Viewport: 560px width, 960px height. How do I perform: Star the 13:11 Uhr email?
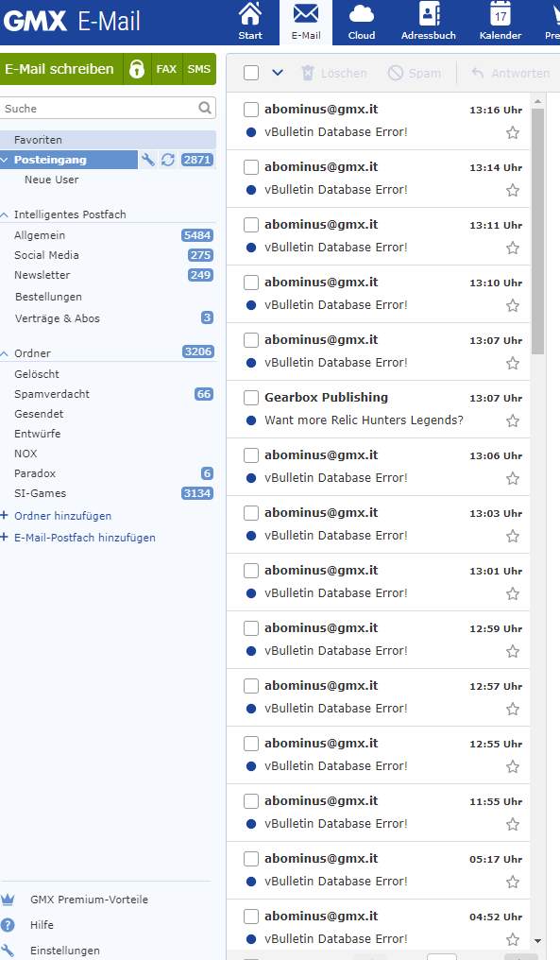(513, 248)
